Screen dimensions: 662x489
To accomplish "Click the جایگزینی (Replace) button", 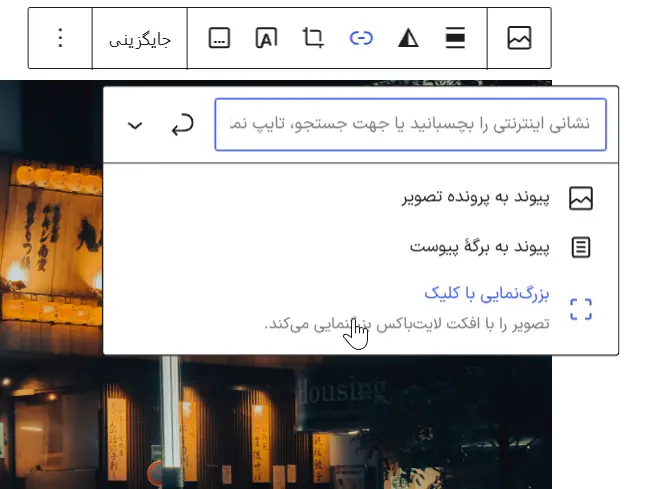I will (140, 38).
